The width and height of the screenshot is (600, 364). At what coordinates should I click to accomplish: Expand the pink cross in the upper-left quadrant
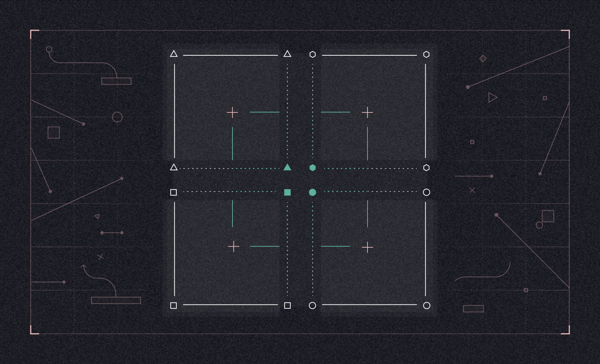(233, 112)
